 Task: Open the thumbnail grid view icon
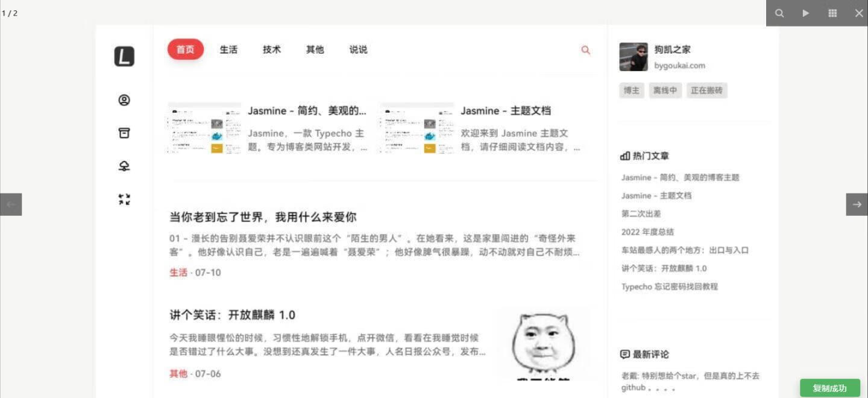[x=832, y=13]
